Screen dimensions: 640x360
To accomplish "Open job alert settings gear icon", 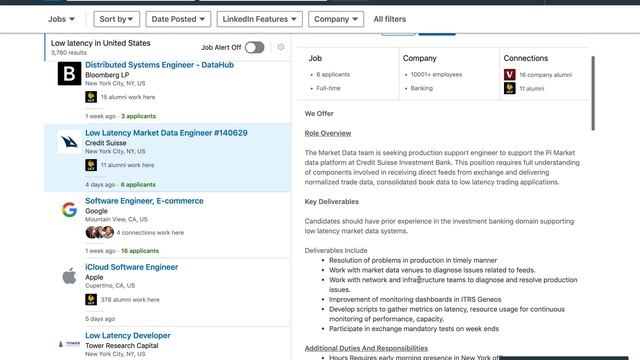I will point(281,47).
